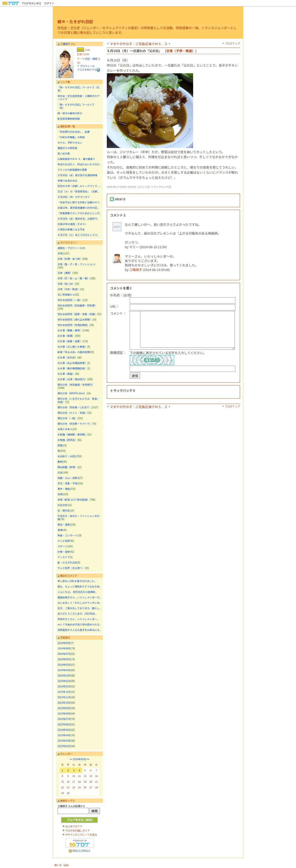Screen dimensions: 296x868
Task: Open recent comment 申し訳ないURLを書き忘れました。
Action: click(x=76, y=581)
